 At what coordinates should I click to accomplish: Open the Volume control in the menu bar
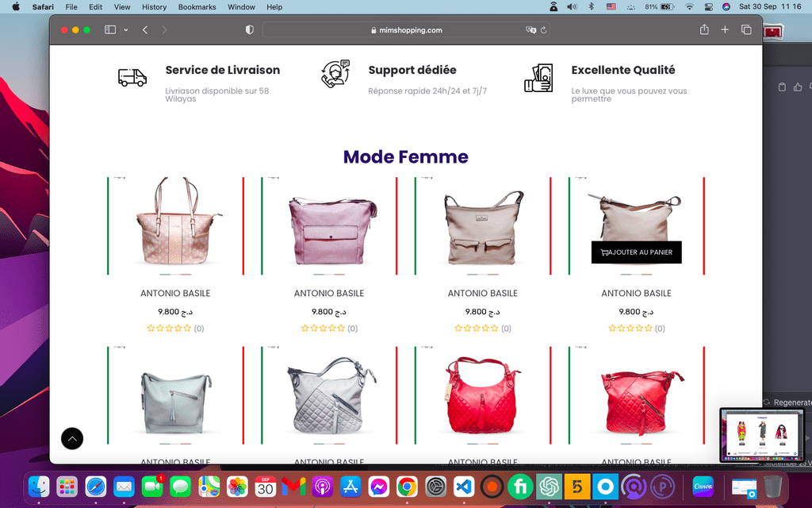click(572, 6)
